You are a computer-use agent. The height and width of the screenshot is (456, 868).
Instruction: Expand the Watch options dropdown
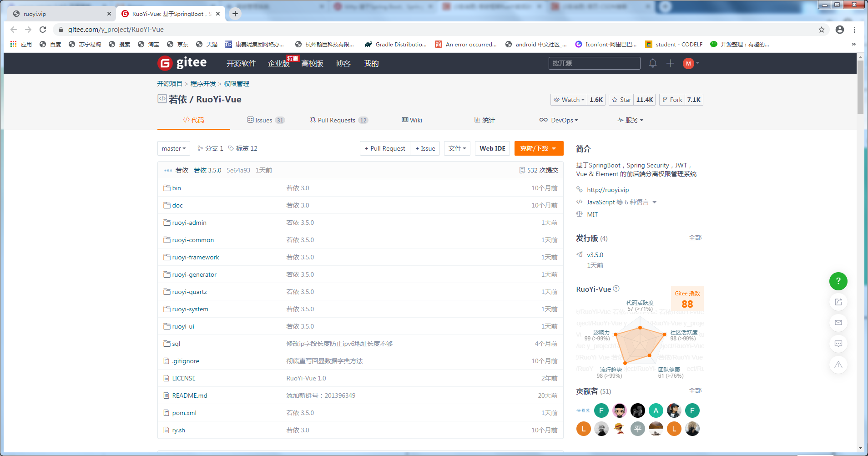click(x=568, y=100)
